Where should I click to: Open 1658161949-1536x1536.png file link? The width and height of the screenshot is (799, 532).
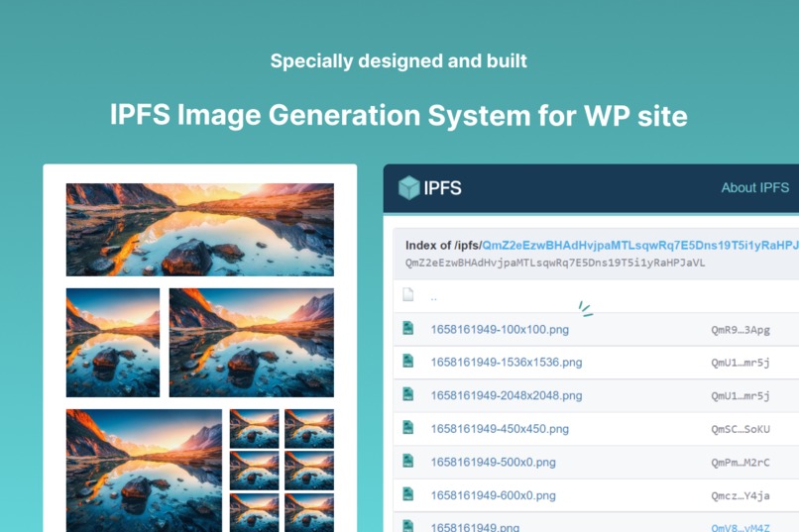point(507,363)
